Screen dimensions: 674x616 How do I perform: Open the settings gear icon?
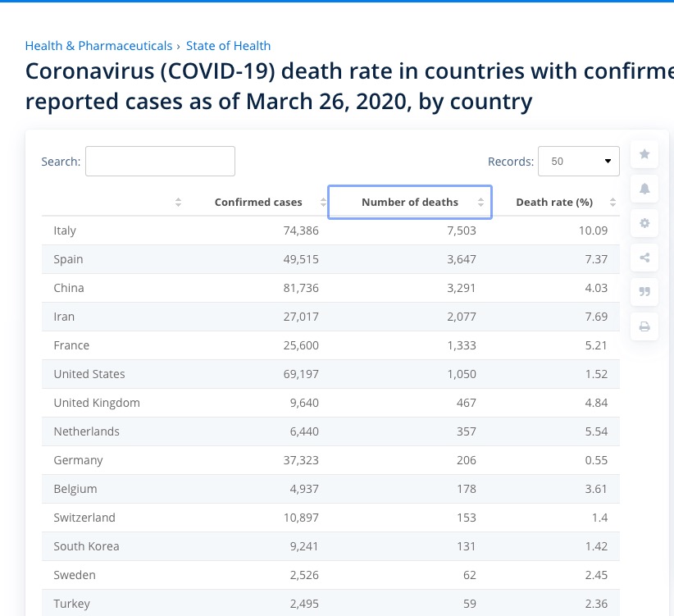tap(644, 223)
